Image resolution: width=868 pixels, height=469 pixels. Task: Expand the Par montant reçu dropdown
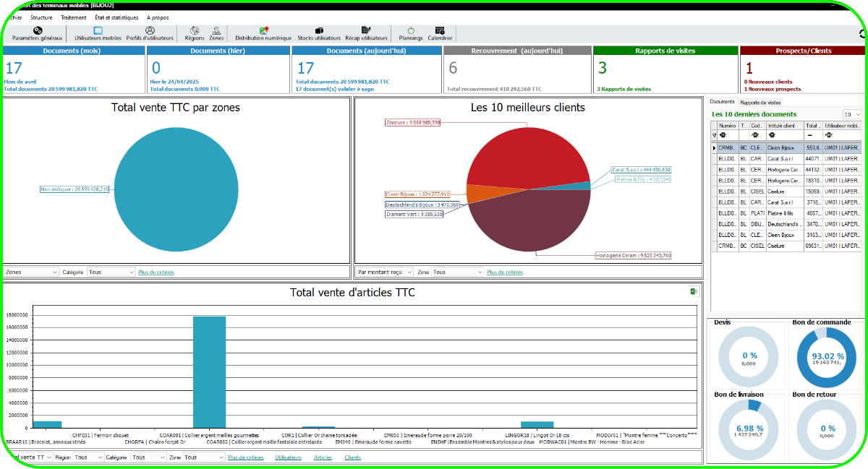click(x=384, y=272)
